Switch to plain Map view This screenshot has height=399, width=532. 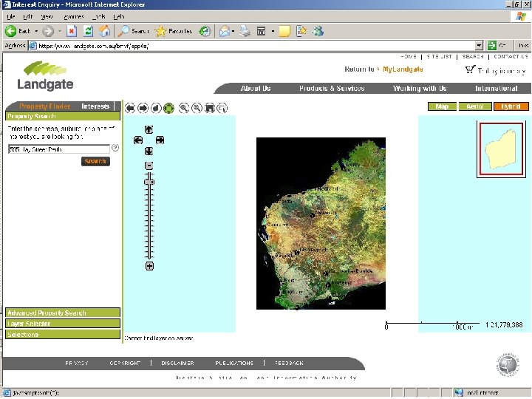pos(442,106)
